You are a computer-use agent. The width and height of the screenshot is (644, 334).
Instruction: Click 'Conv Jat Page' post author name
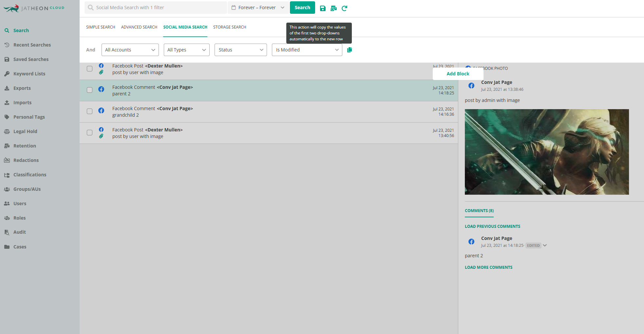[497, 82]
